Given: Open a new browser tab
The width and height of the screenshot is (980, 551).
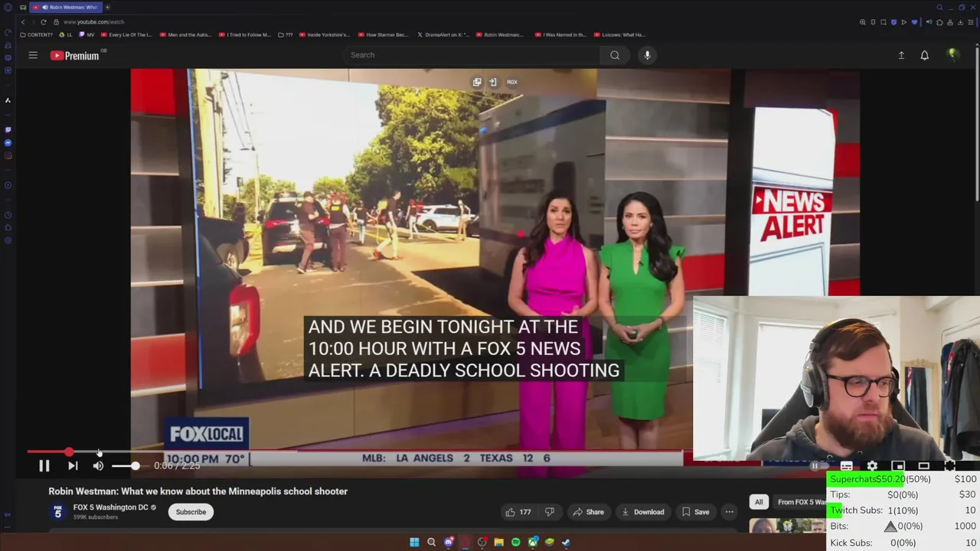Looking at the screenshot, I should [x=108, y=7].
